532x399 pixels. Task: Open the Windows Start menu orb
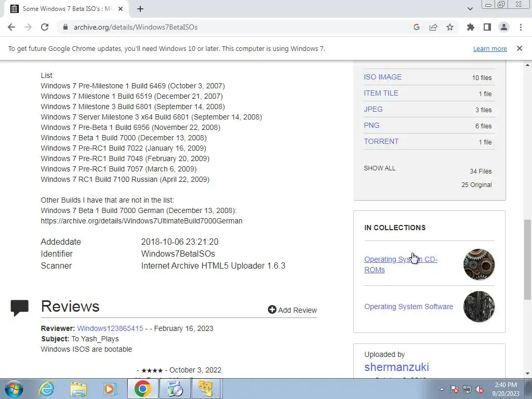[x=14, y=389]
